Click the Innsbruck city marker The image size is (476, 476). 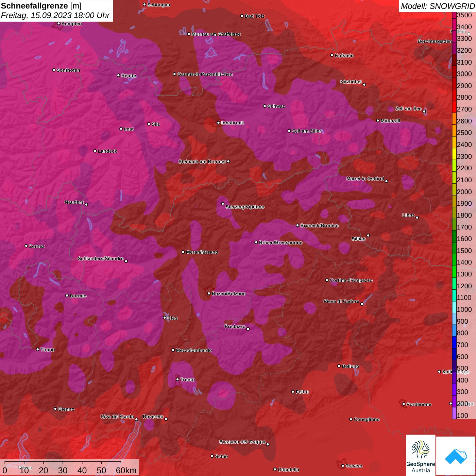coord(219,123)
